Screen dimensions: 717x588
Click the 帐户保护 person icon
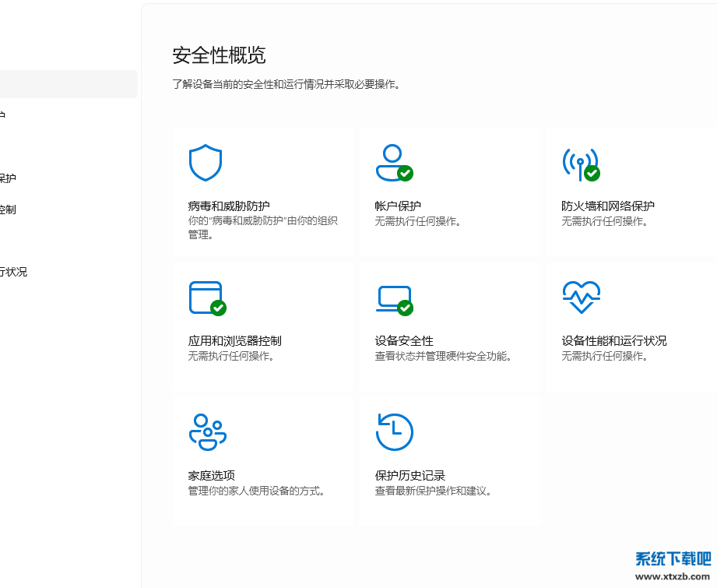point(394,163)
